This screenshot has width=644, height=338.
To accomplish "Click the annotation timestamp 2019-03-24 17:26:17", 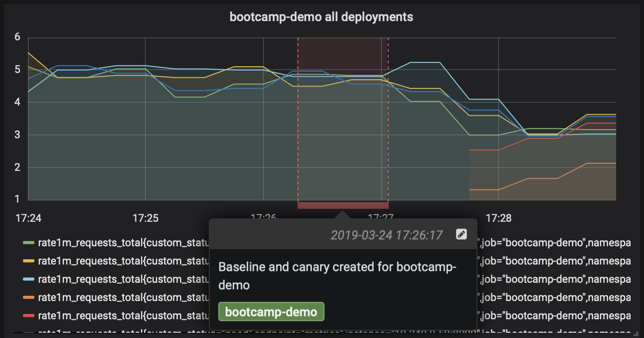I will coord(386,235).
